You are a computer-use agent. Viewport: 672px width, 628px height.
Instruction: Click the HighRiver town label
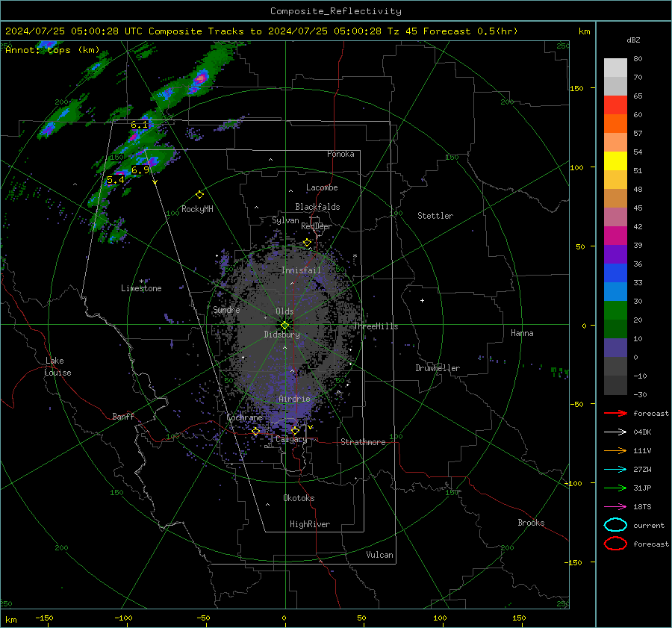310,524
